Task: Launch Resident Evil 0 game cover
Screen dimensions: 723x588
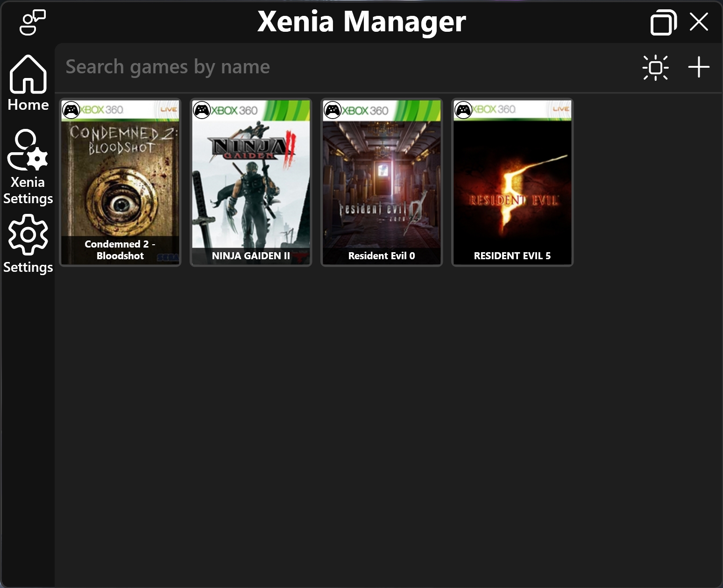Action: tap(382, 182)
